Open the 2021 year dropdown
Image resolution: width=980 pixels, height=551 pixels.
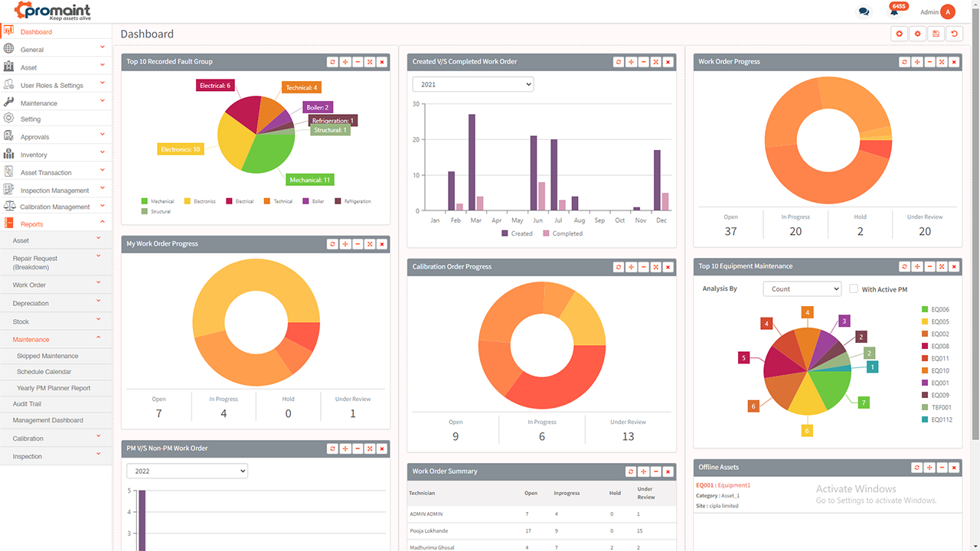[472, 84]
